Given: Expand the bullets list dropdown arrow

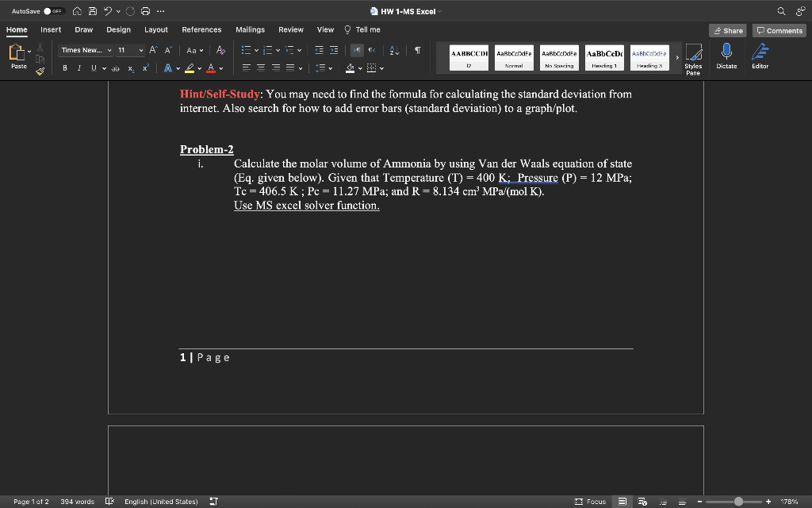Looking at the screenshot, I should point(256,50).
